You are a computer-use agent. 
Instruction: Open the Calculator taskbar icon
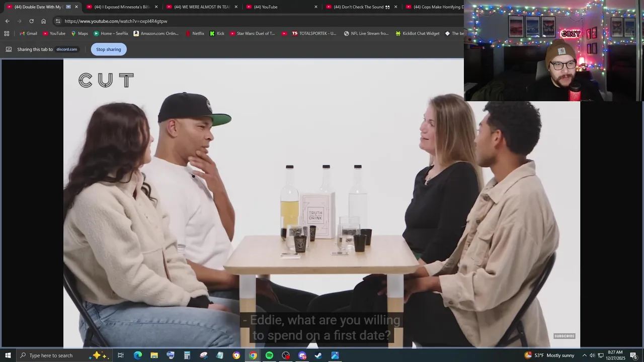tap(187, 355)
